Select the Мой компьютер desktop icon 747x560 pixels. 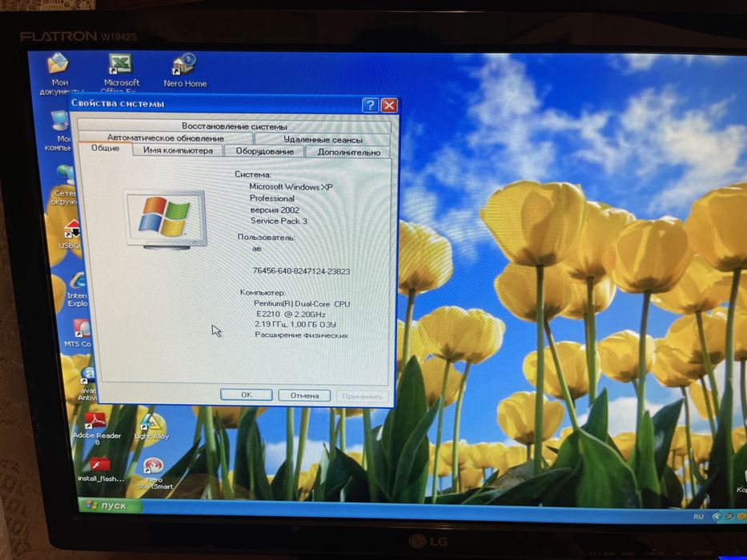tap(61, 130)
